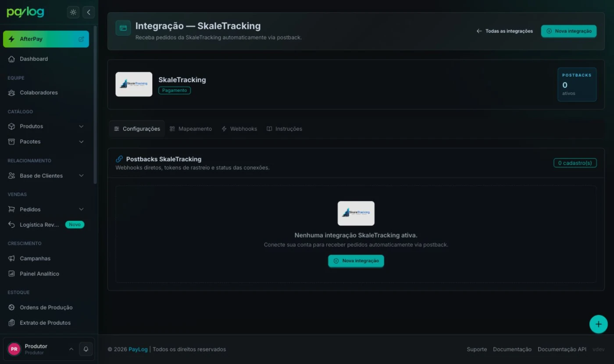The image size is (614, 364).
Task: Click the Pacotes archive icon
Action: 11,141
